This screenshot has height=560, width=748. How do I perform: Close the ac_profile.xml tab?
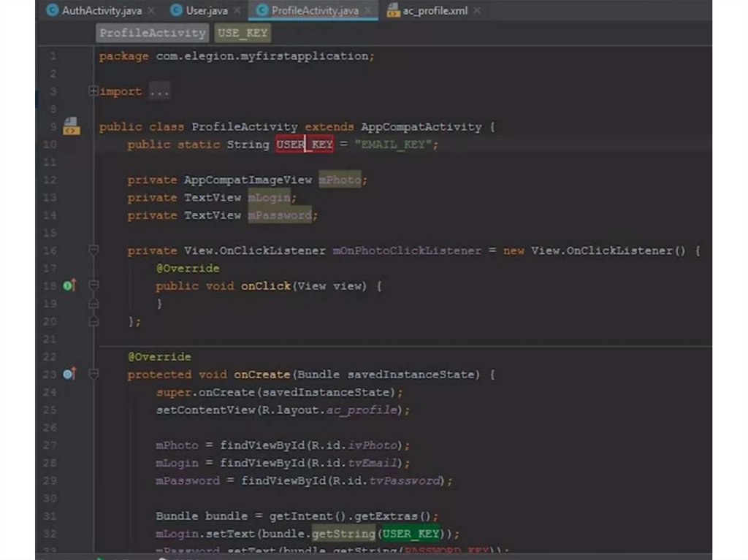[x=477, y=11]
